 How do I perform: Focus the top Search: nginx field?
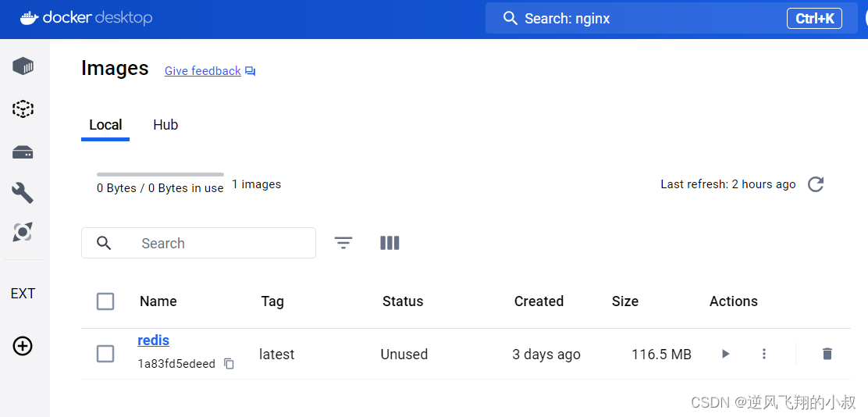click(671, 18)
